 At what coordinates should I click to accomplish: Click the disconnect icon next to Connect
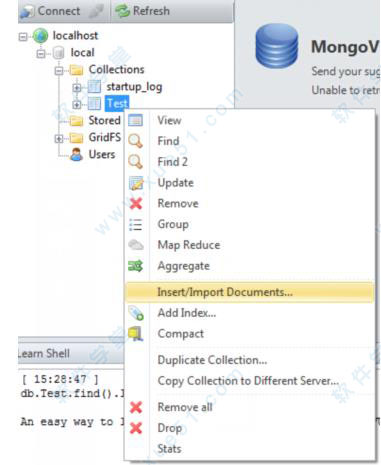[96, 11]
